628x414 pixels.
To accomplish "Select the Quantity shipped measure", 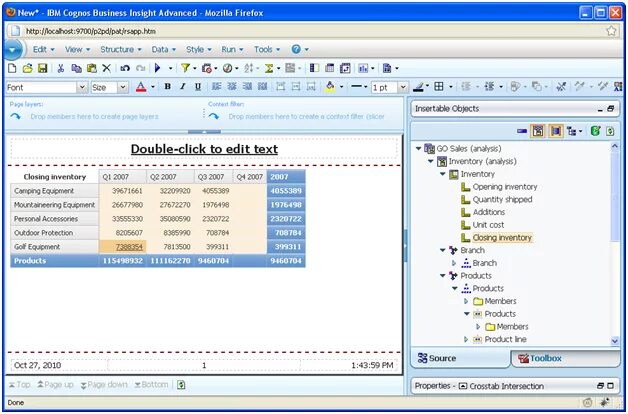I will point(502,199).
